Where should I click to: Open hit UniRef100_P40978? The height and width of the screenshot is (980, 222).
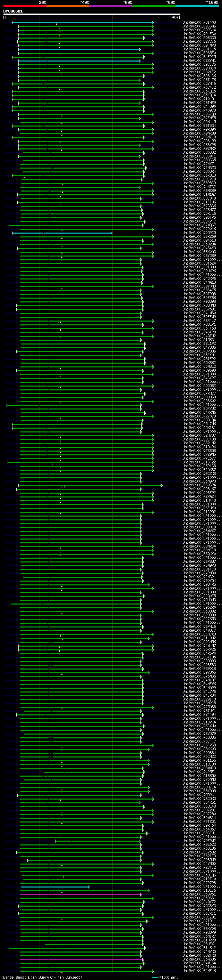point(199,110)
